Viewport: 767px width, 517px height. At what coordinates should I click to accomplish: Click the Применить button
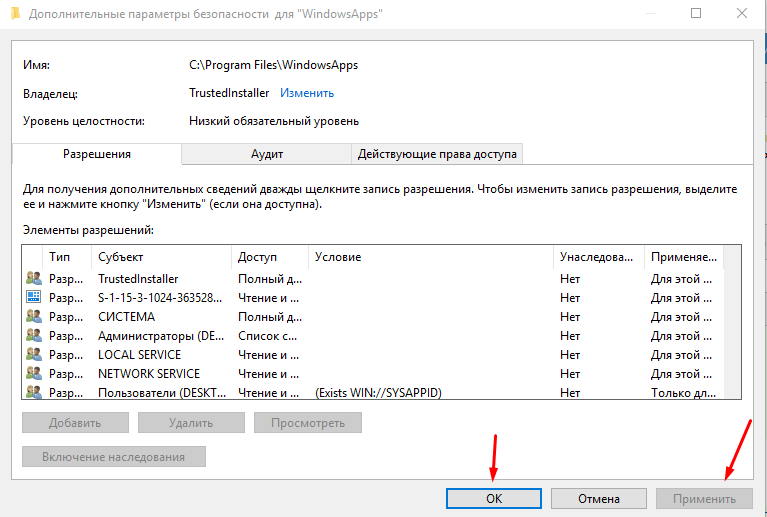click(x=703, y=498)
